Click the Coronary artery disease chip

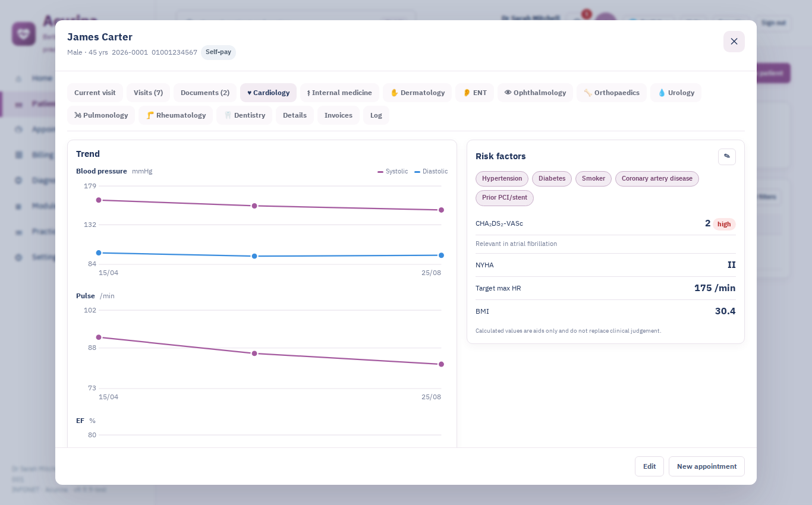(657, 179)
